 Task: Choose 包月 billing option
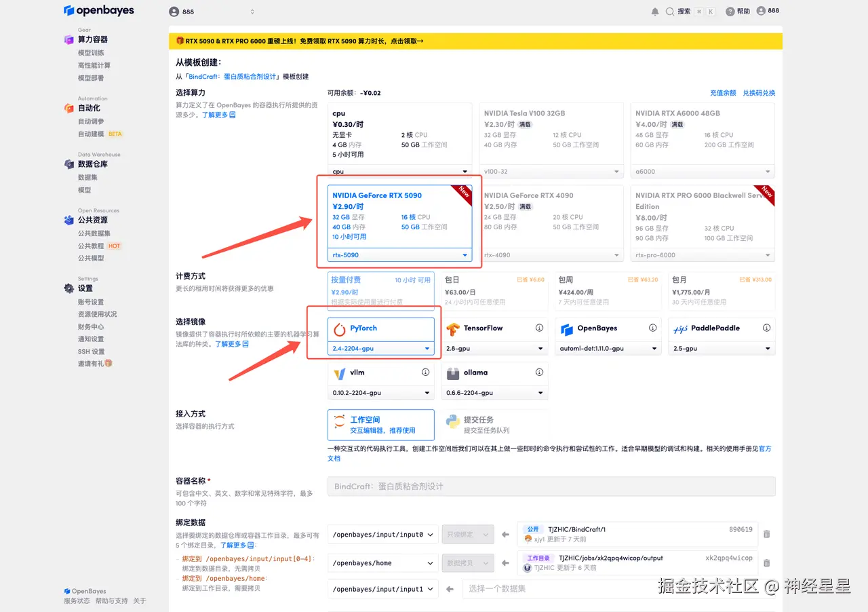pyautogui.click(x=722, y=290)
